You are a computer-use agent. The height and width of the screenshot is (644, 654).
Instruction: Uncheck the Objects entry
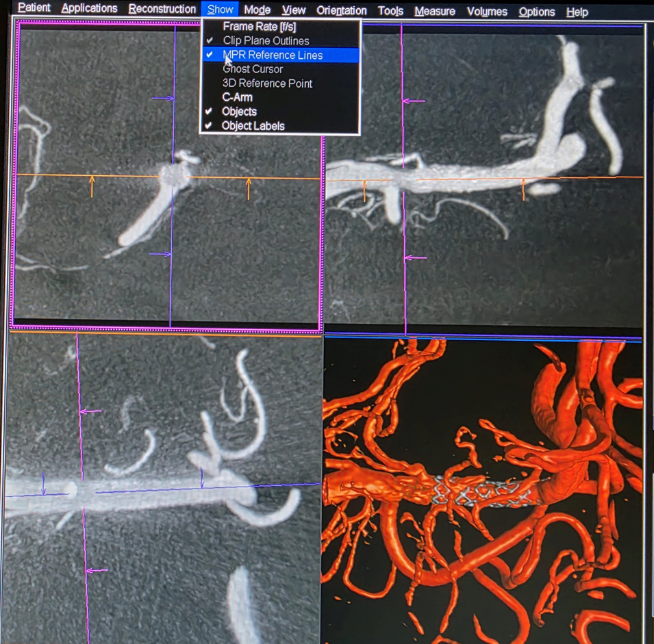[239, 112]
